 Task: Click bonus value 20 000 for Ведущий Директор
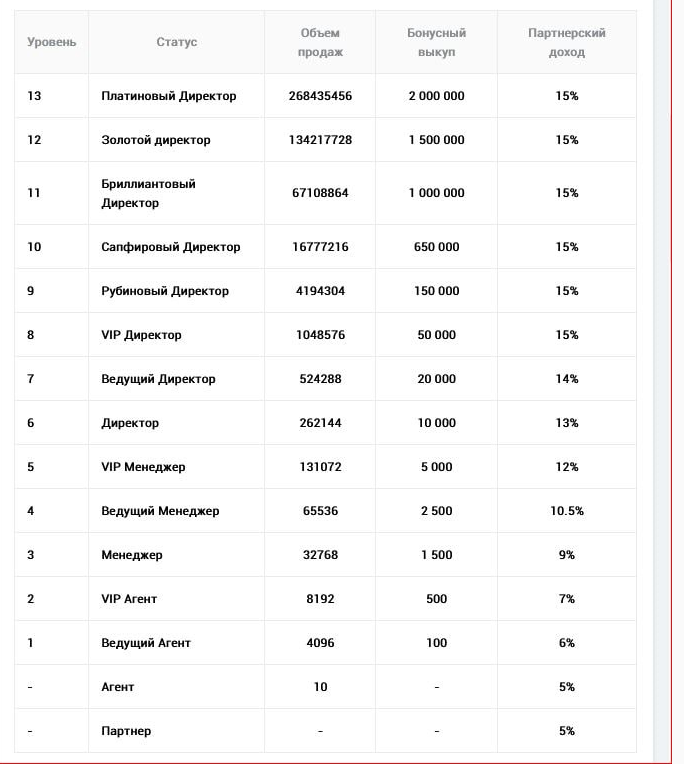coord(437,379)
